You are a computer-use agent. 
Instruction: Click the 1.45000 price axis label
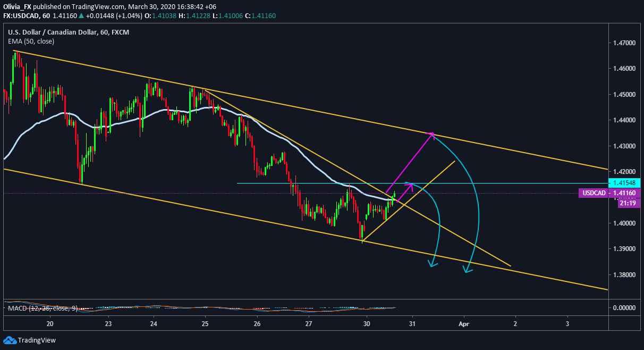625,94
